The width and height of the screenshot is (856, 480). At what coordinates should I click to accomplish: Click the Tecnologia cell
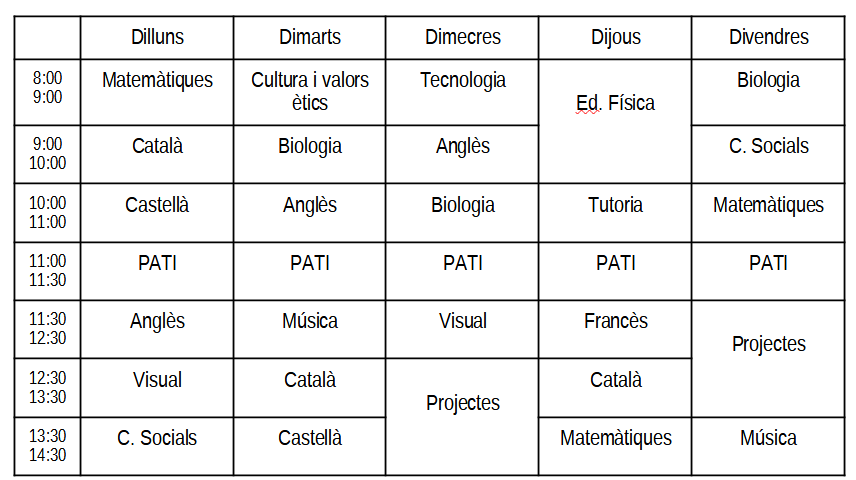coord(462,80)
